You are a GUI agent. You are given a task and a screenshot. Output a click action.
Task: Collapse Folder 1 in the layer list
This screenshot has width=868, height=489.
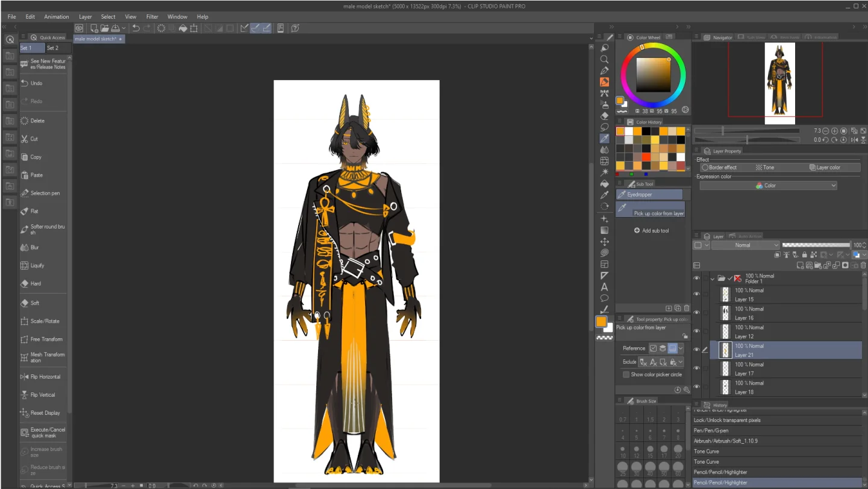click(x=713, y=279)
